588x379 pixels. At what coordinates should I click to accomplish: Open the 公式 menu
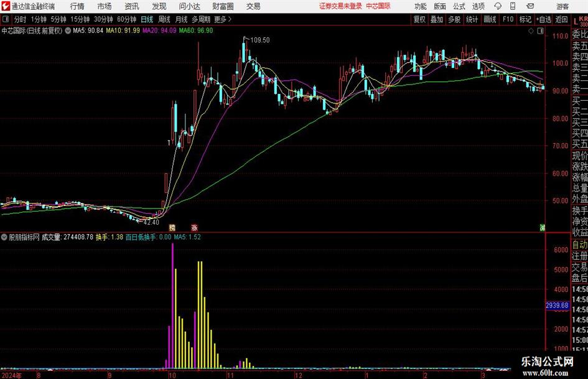pyautogui.click(x=459, y=6)
